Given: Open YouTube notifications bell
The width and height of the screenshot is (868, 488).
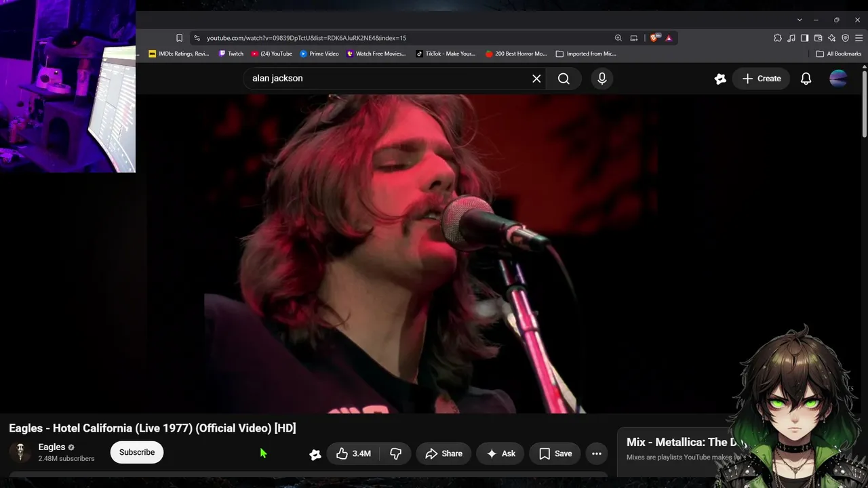Looking at the screenshot, I should coord(806,79).
